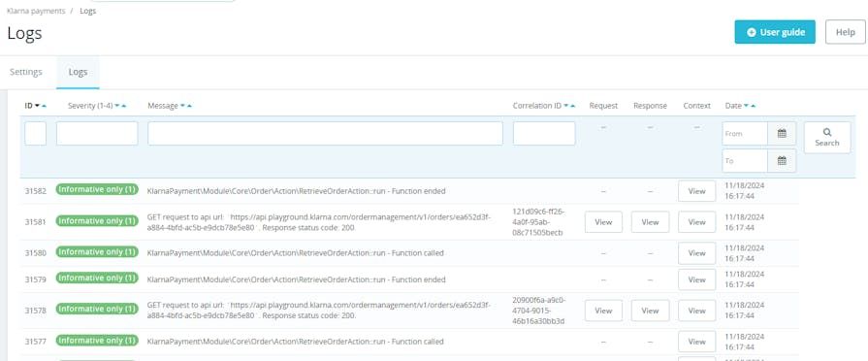Click the To date field
868x361 pixels.
tap(745, 160)
